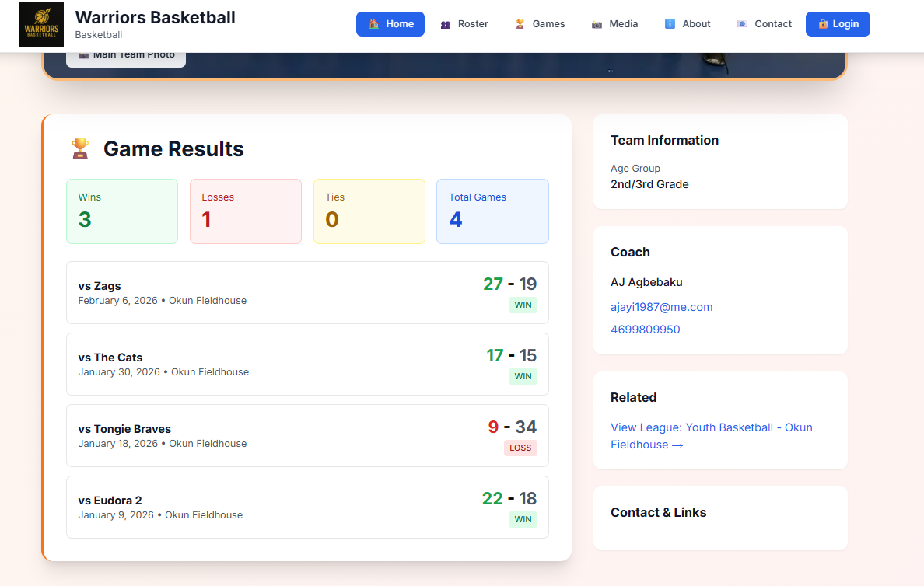The image size is (924, 586).
Task: Open the Roster page from the menu
Action: [x=464, y=24]
